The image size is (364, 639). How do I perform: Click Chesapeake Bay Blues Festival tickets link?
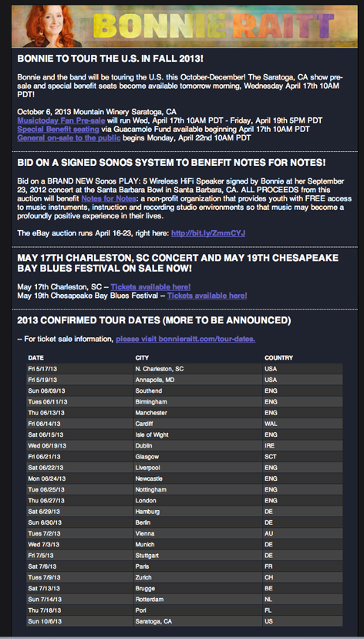207,296
